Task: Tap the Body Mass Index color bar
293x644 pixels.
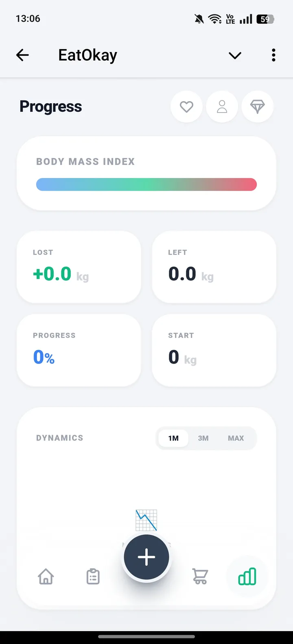Action: pos(146,184)
